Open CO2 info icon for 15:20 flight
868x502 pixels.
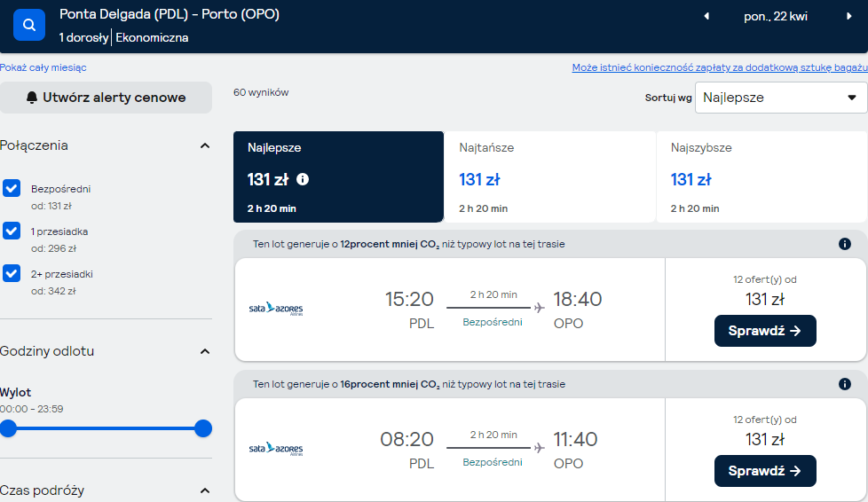[x=845, y=244]
